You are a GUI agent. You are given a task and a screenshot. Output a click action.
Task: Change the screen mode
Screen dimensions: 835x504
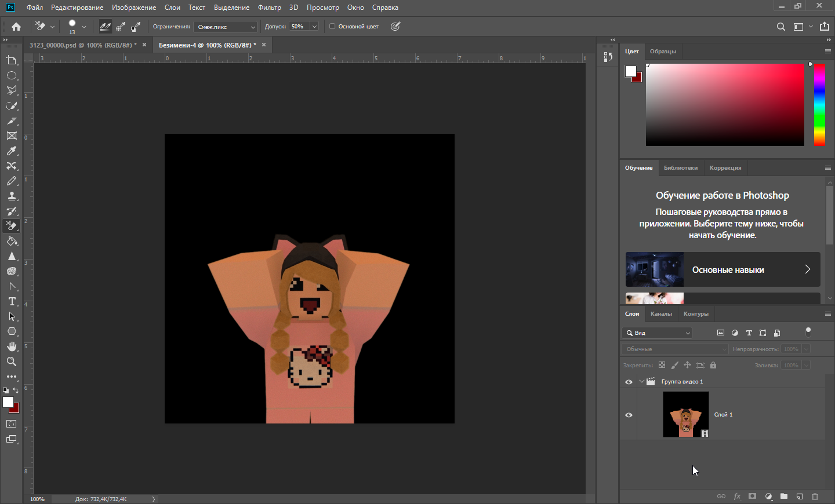pos(12,439)
